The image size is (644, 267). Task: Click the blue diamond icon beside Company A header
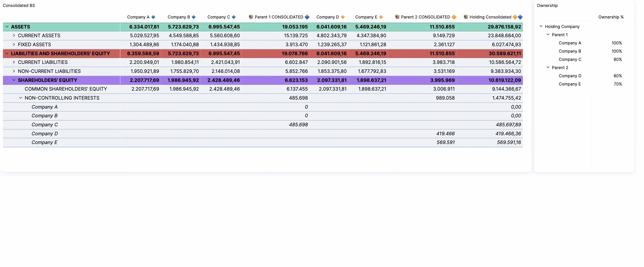coord(154,17)
